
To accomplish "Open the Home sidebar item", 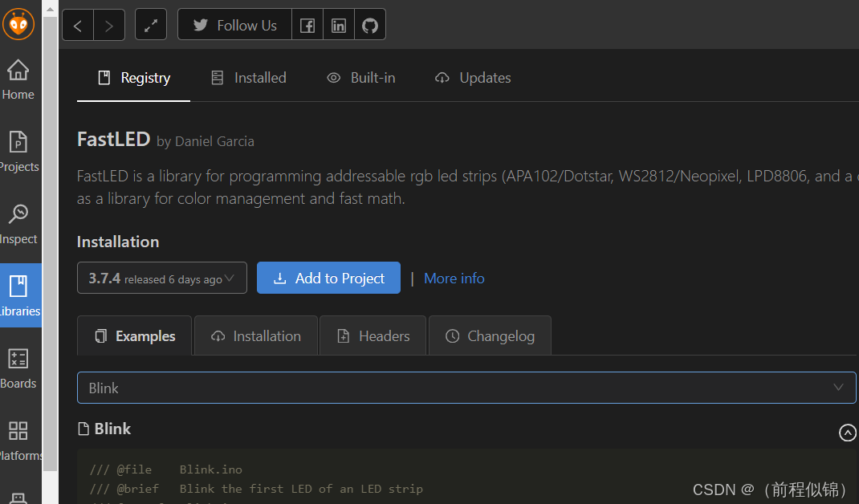I will tap(18, 80).
